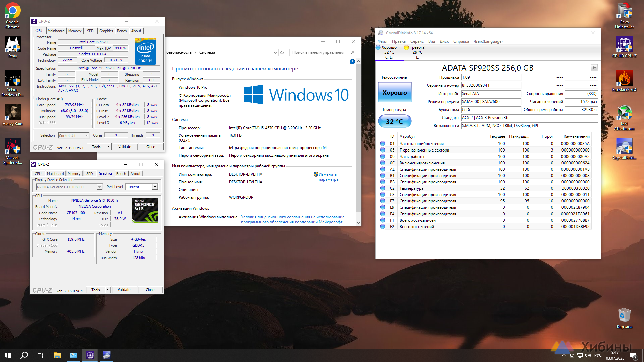Select SPD tab in upper CPU-Z

(90, 31)
